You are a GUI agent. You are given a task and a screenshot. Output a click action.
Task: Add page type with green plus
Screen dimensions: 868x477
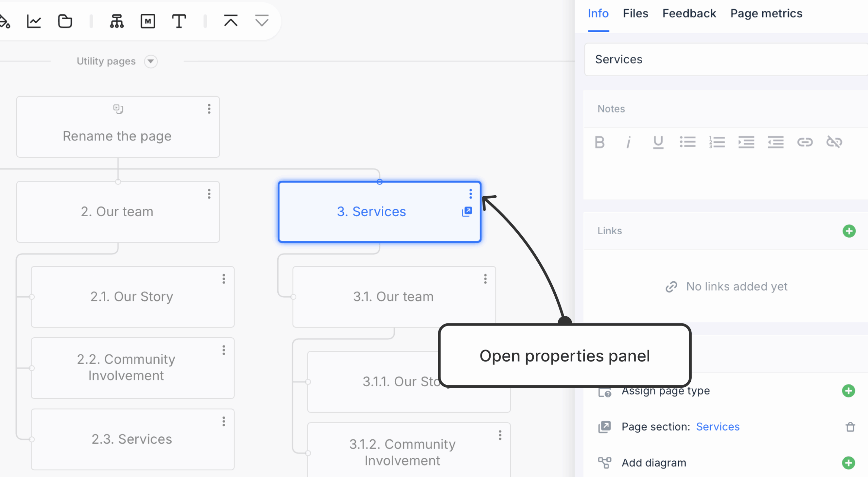pos(849,391)
